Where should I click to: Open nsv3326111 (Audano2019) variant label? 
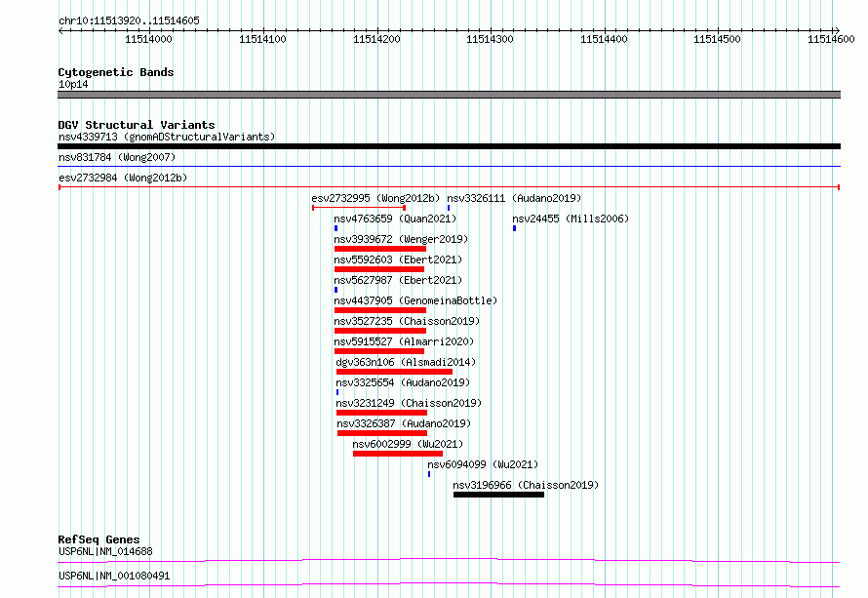pos(514,198)
